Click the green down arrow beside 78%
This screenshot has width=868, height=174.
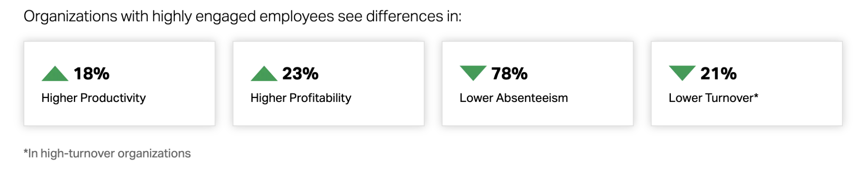tap(473, 72)
